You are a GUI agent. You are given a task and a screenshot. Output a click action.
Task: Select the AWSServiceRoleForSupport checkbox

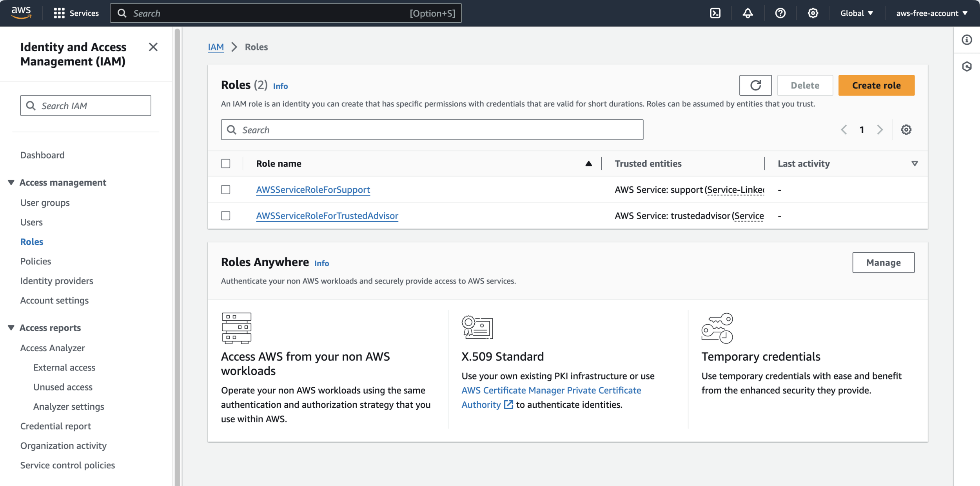226,190
